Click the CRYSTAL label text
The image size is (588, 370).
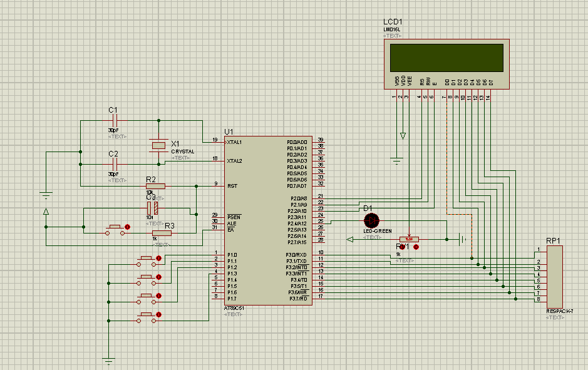pos(183,152)
